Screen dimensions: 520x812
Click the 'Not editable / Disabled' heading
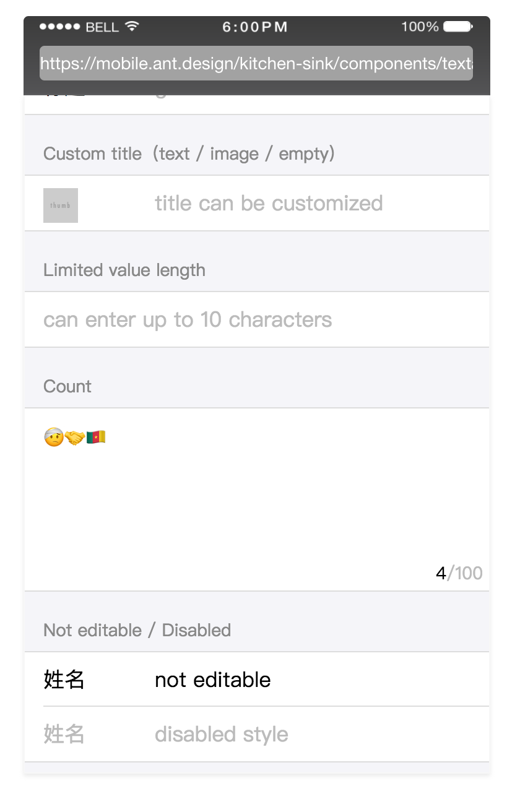137,630
